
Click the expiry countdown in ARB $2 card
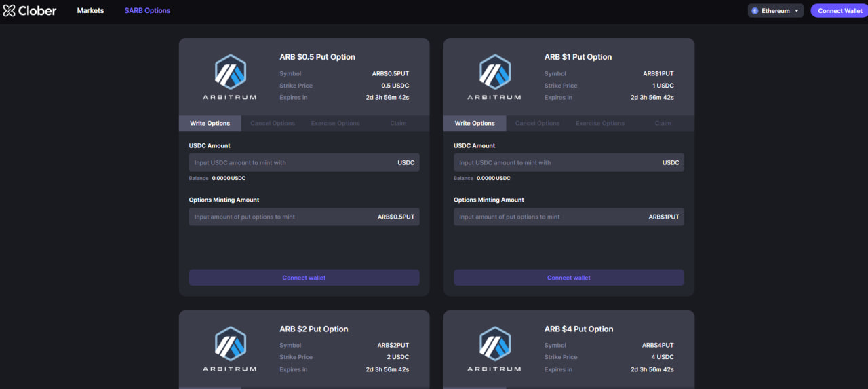pyautogui.click(x=387, y=369)
